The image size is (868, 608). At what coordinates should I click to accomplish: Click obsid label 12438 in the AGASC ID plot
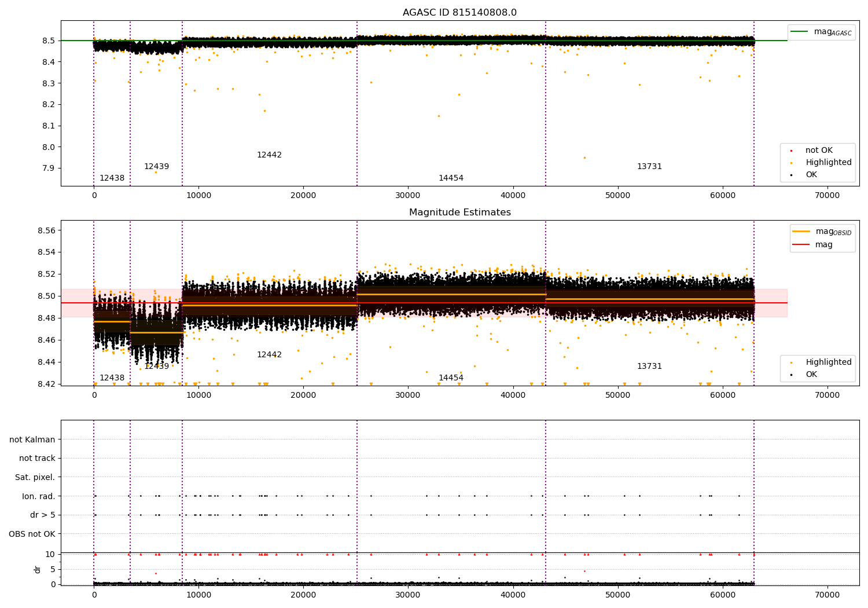112,178
